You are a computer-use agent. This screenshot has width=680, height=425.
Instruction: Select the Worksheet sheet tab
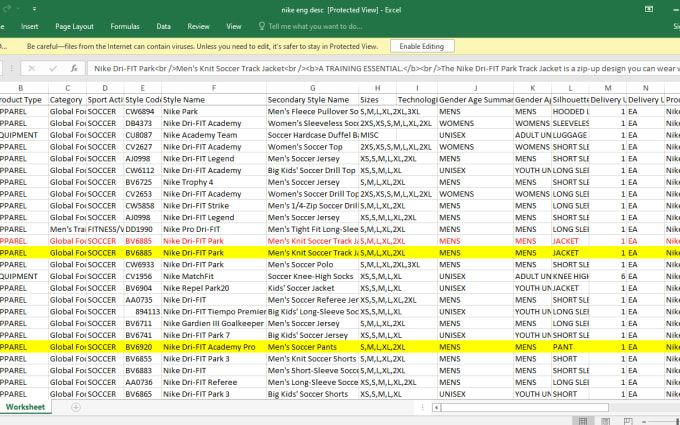pyautogui.click(x=25, y=407)
